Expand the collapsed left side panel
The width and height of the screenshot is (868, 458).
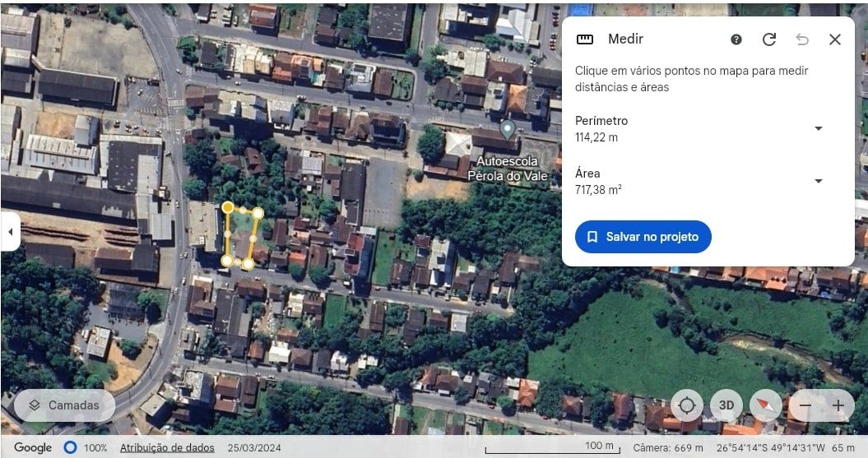(x=10, y=232)
